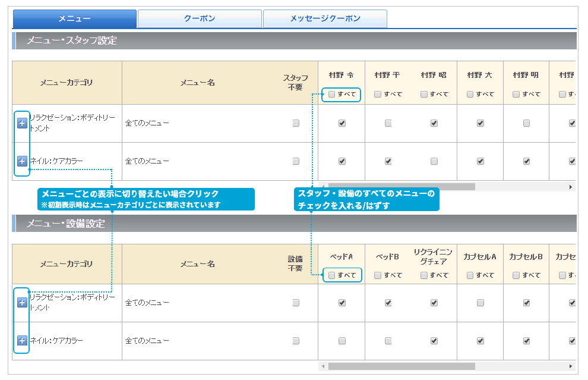
Task: Expand リラクゼーション:ボディトリートメント in equipment settings
Action: tap(22, 303)
